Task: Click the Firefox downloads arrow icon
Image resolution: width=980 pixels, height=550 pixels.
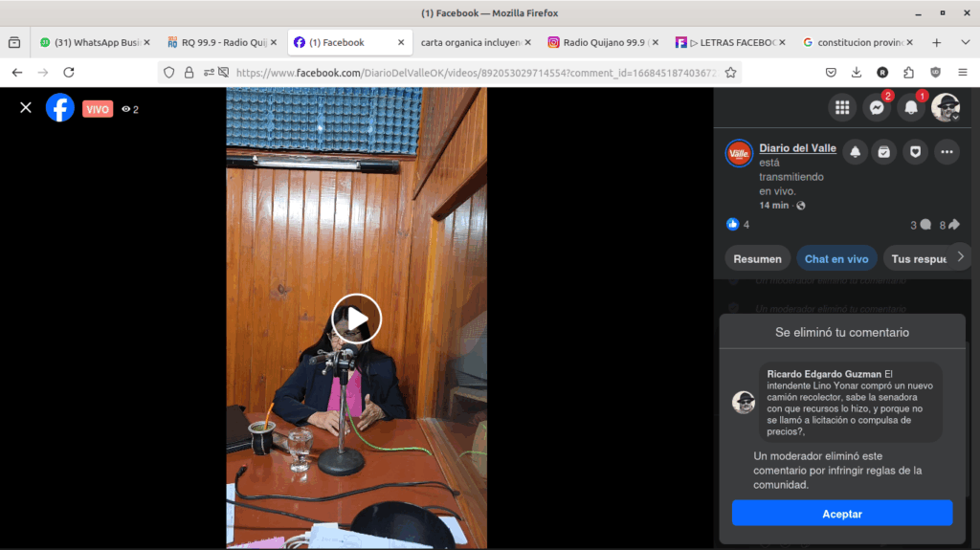Action: [x=857, y=72]
